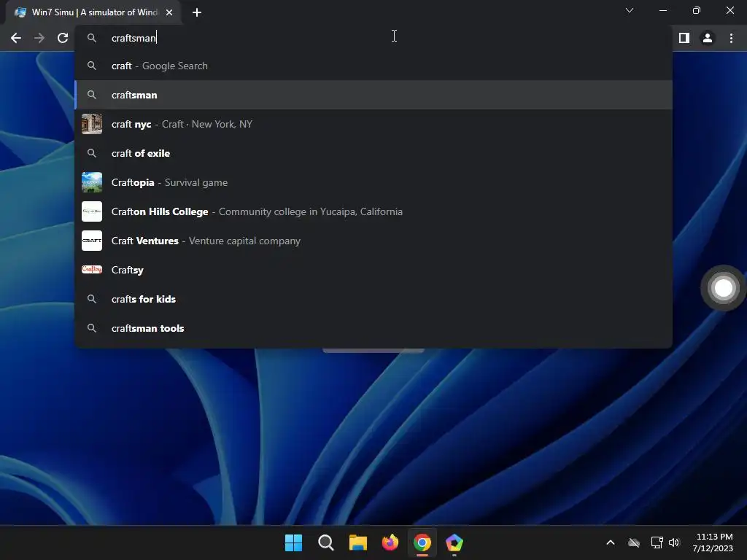Click the Craftsy logo icon

pyautogui.click(x=92, y=270)
